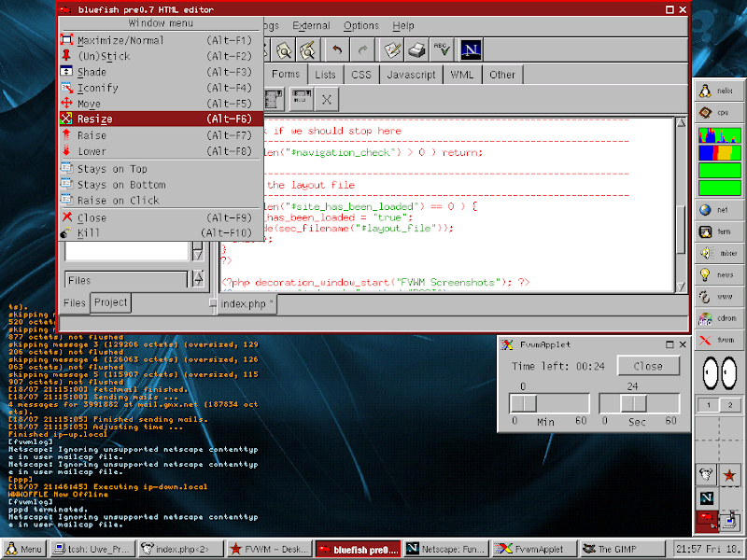747x560 pixels.
Task: Click the Search and Replace toolbar icon
Action: tap(308, 49)
